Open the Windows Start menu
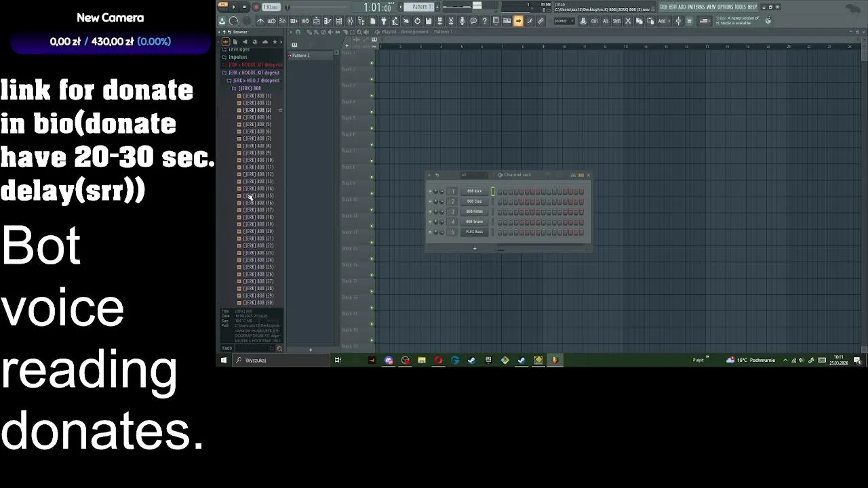Viewport: 868px width, 488px height. point(224,360)
